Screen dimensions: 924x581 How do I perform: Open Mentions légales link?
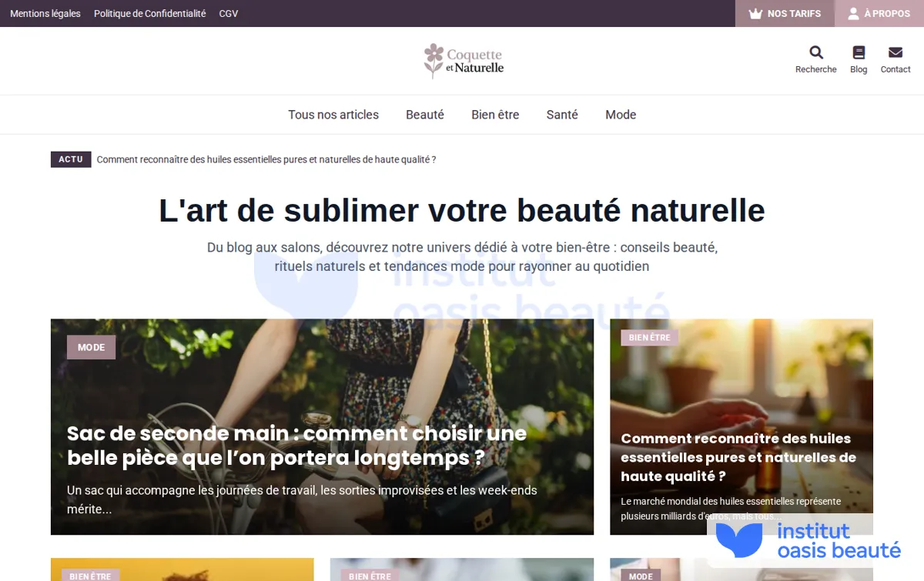(45, 14)
